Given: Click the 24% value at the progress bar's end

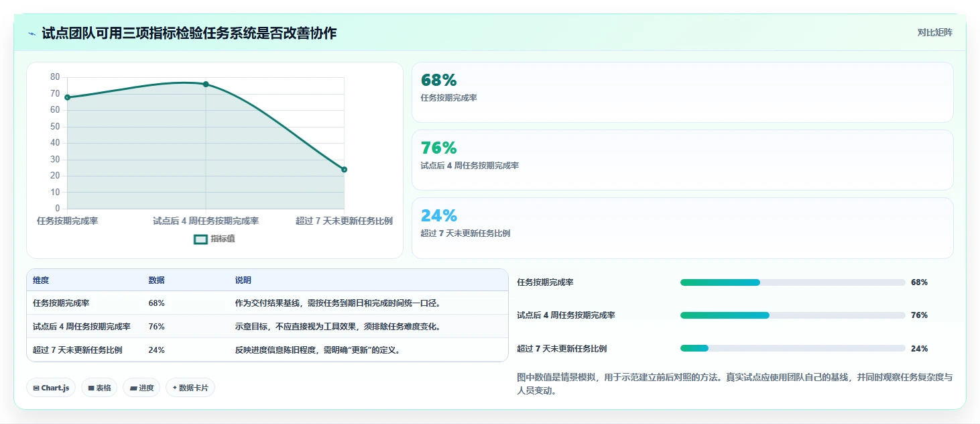Looking at the screenshot, I should (919, 349).
